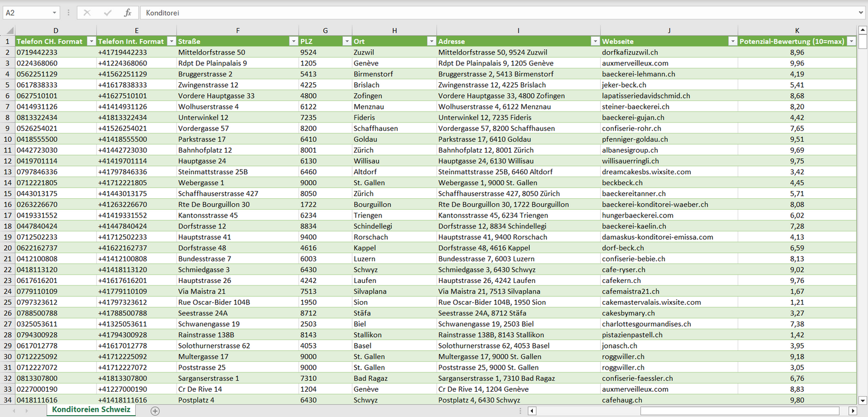Select row header 10

8,139
